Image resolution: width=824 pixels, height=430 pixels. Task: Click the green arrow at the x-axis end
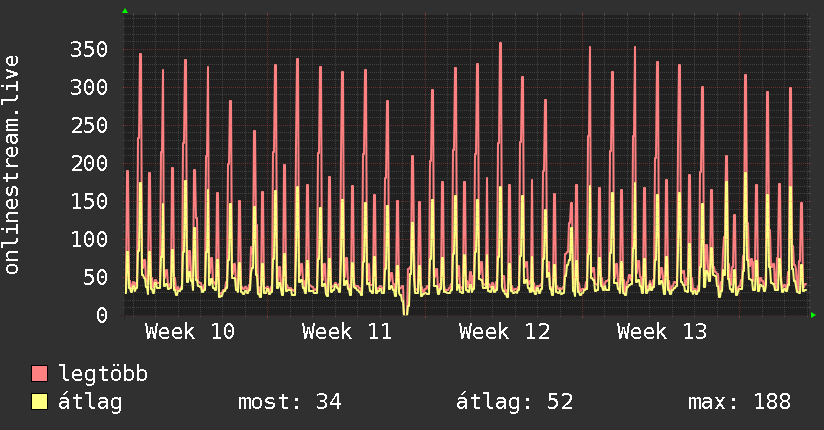[x=813, y=315]
